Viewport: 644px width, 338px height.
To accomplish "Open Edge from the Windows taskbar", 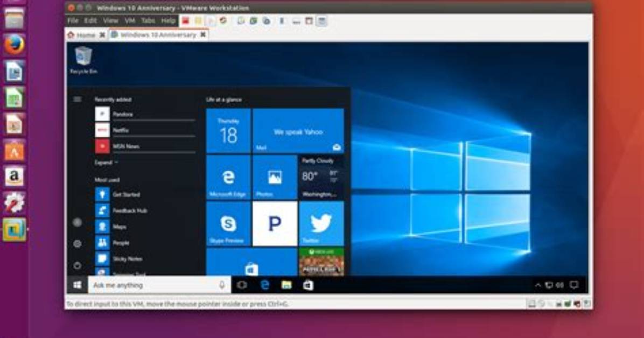I will 265,285.
